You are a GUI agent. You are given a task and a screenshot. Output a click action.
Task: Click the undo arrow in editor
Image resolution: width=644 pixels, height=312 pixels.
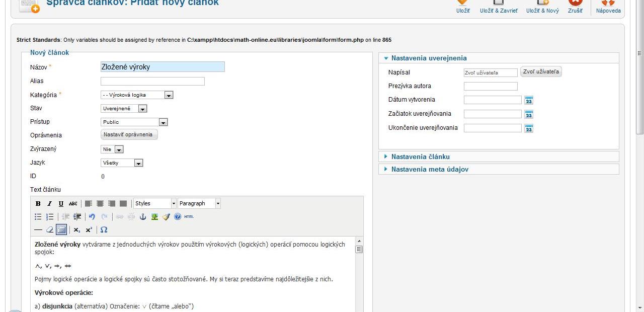92,217
